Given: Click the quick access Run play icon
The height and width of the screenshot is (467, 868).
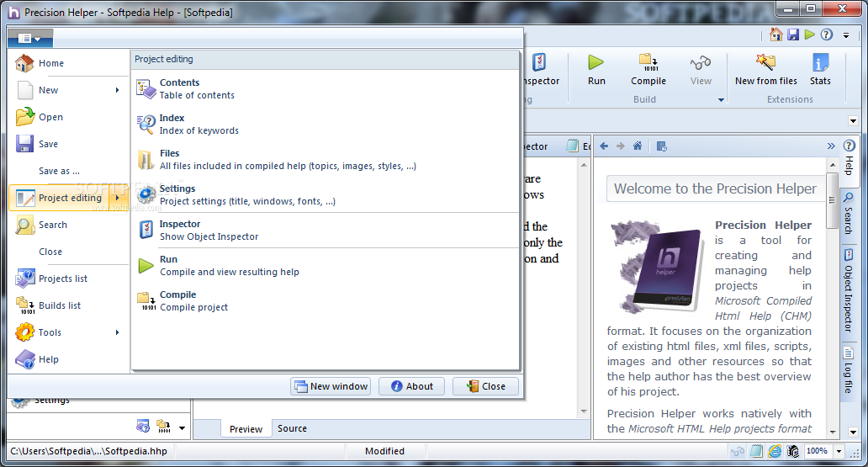Looking at the screenshot, I should [810, 34].
